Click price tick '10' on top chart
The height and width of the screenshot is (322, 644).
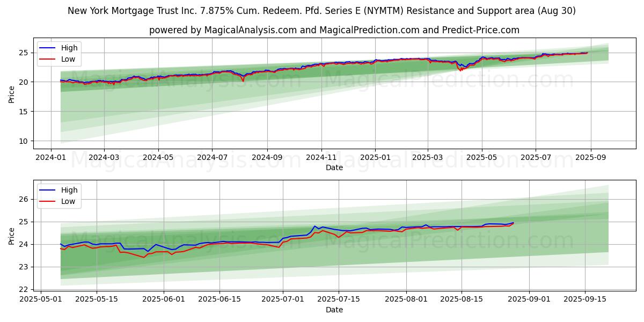[24, 141]
